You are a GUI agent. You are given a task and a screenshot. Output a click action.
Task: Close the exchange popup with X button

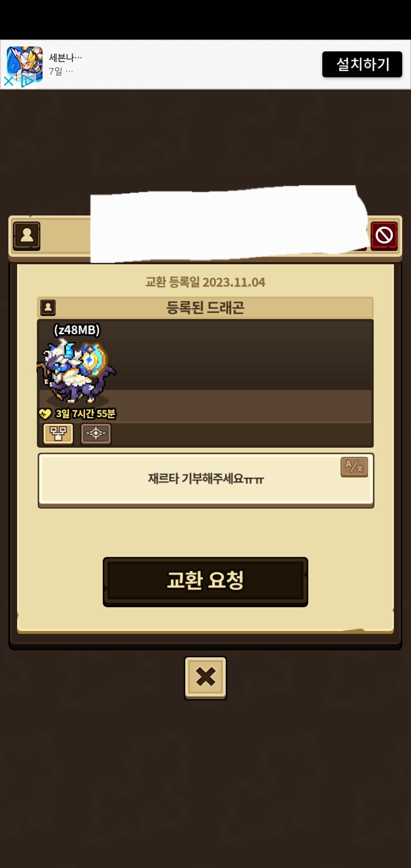click(205, 678)
